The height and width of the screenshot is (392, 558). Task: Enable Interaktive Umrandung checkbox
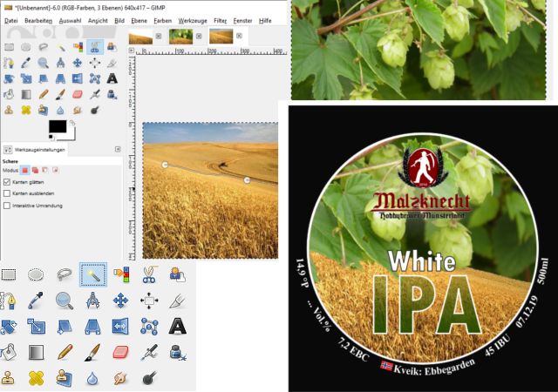(x=7, y=206)
